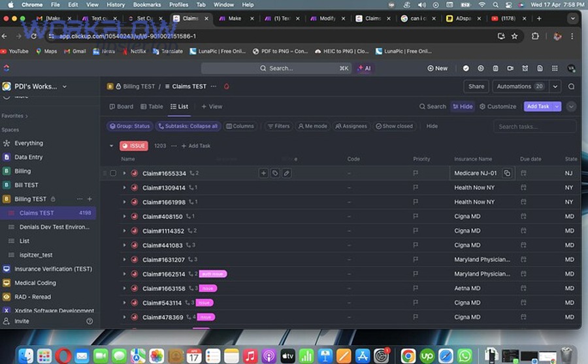
Task: Open Filters button
Action: [278, 126]
